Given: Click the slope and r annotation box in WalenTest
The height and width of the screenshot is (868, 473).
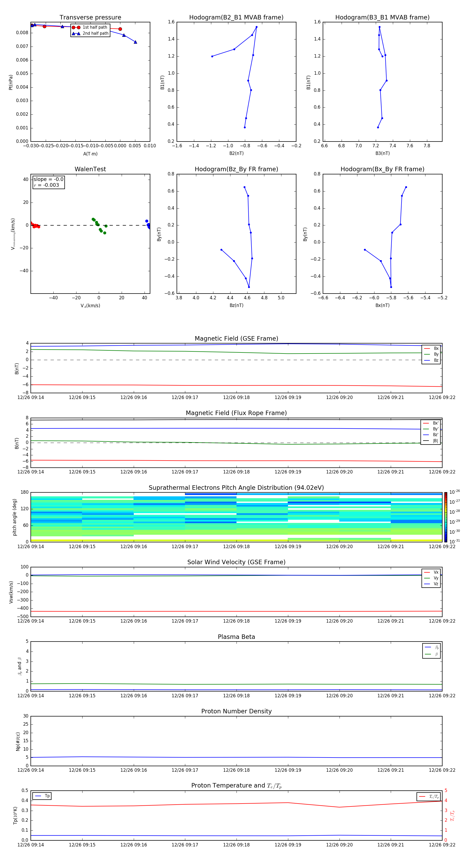Looking at the screenshot, I should click(48, 182).
